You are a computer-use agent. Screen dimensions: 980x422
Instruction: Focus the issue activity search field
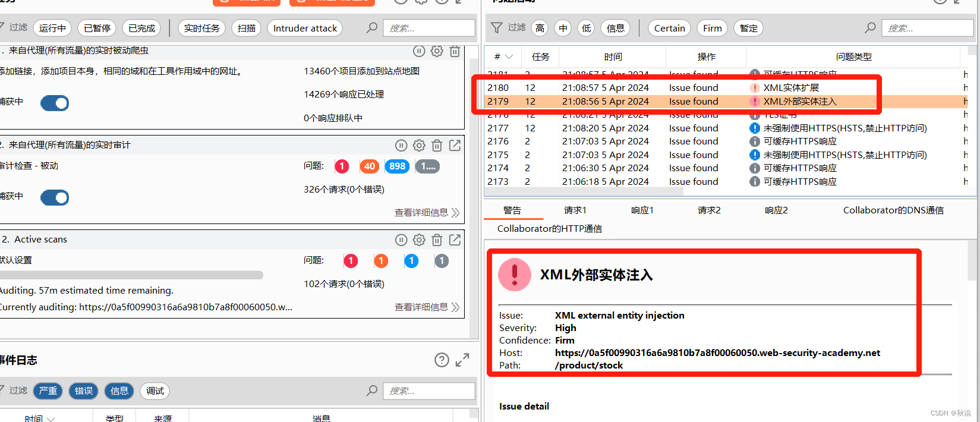(928, 28)
